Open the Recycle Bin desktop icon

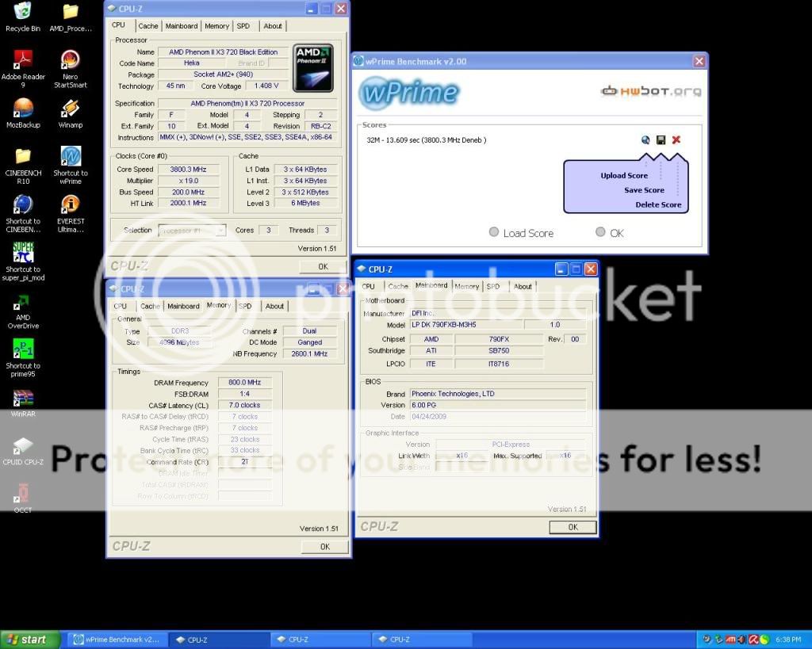(22, 16)
